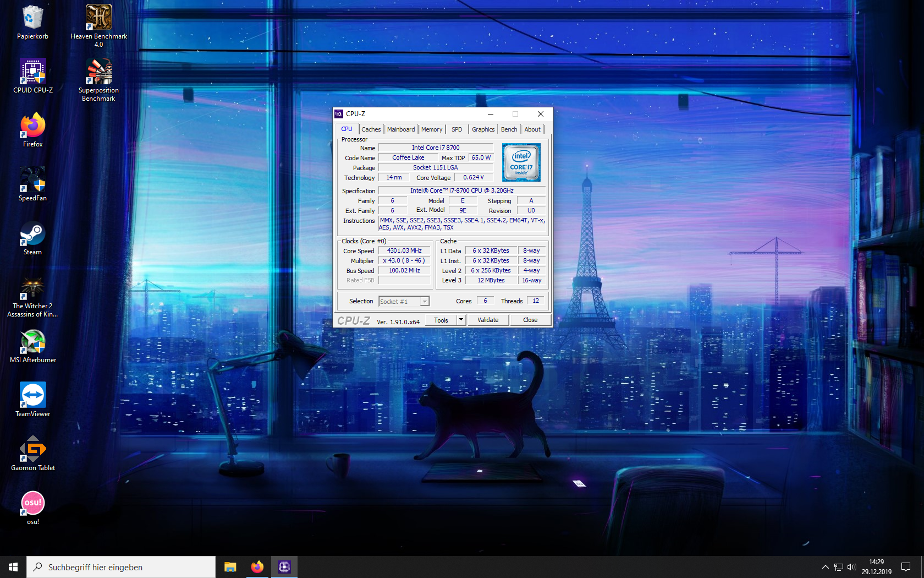Click the Specification field text
This screenshot has width=924, height=578.
(462, 190)
